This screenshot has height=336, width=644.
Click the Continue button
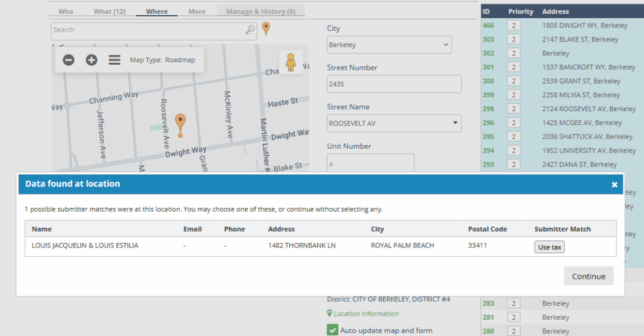pyautogui.click(x=588, y=276)
